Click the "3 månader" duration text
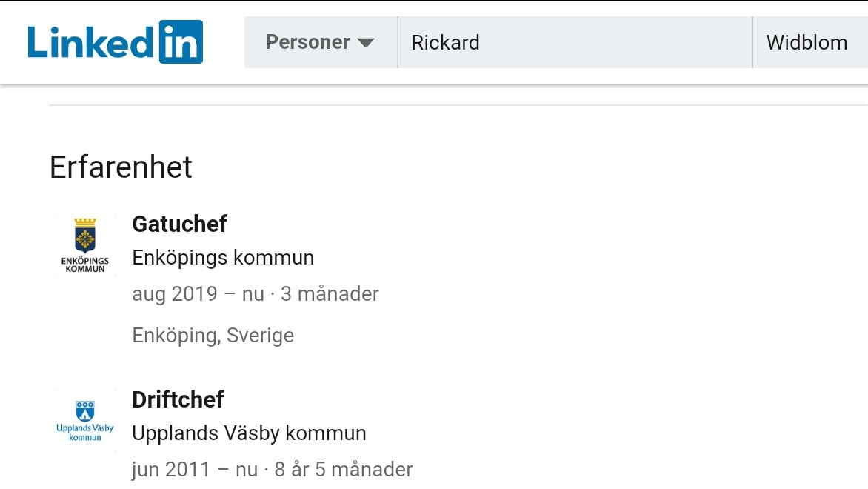Screen dimensions: 868x489 click(x=330, y=294)
